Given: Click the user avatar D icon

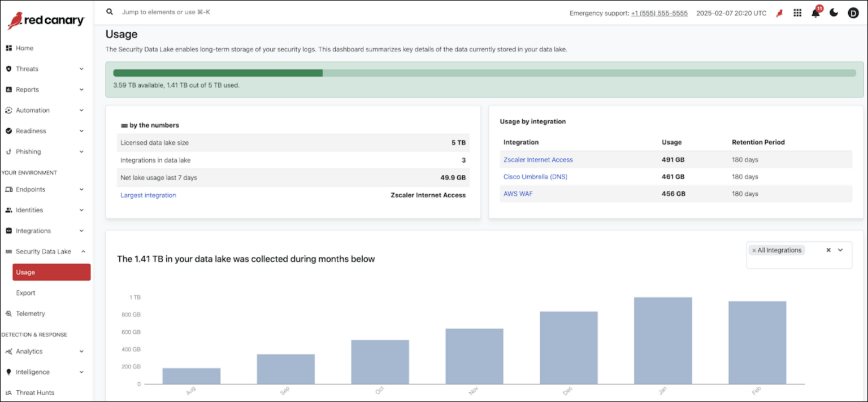Looking at the screenshot, I should pyautogui.click(x=853, y=13).
